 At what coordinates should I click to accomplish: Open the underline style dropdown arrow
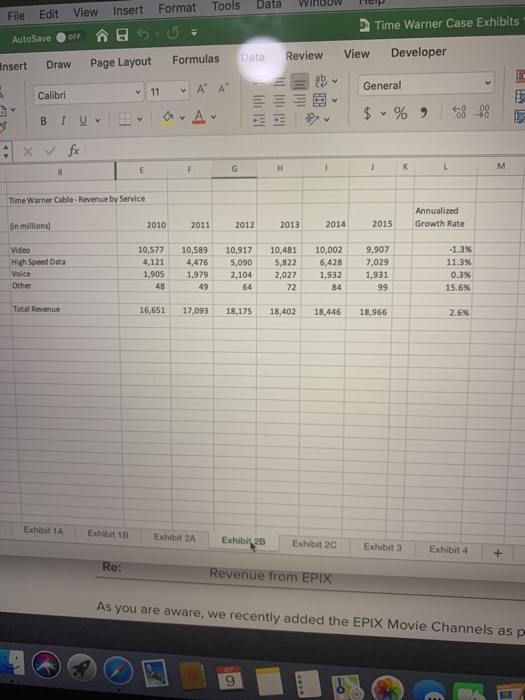(x=98, y=120)
